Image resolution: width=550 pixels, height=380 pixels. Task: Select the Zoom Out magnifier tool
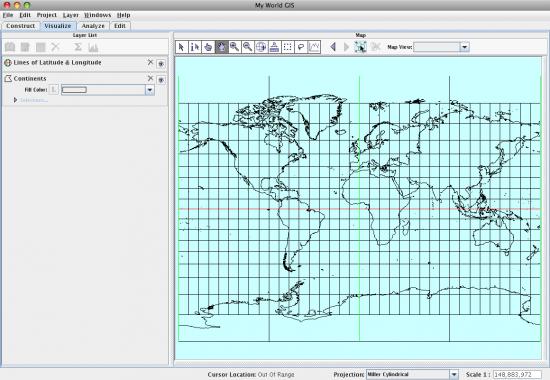(248, 47)
